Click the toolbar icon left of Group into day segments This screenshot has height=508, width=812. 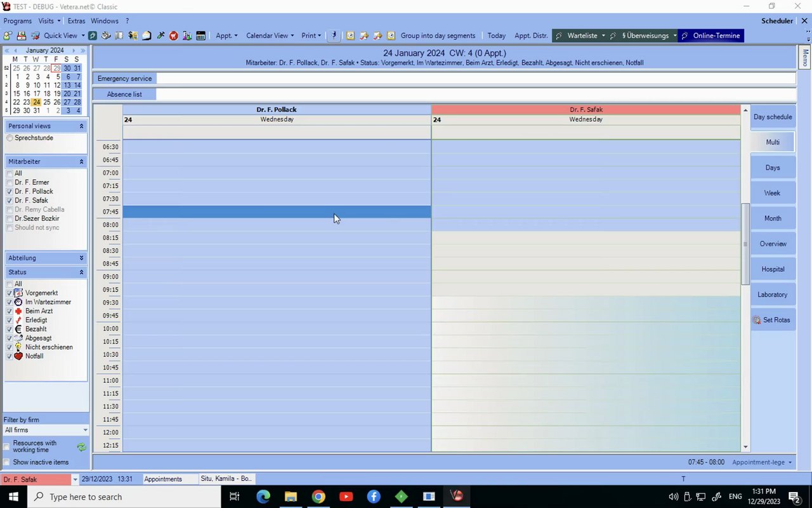coord(391,36)
